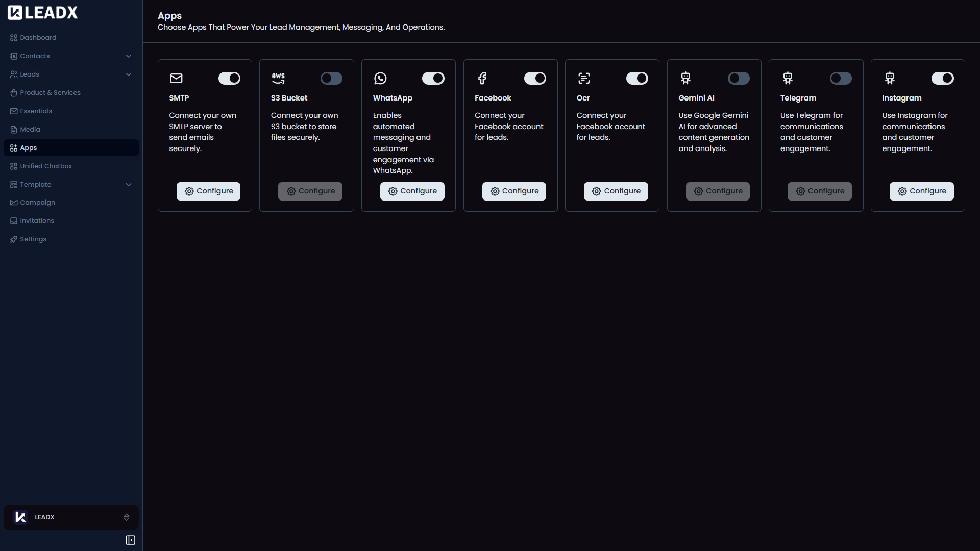Open the LEADX workspace switcher
Image resolution: width=980 pixels, height=551 pixels.
point(71,517)
